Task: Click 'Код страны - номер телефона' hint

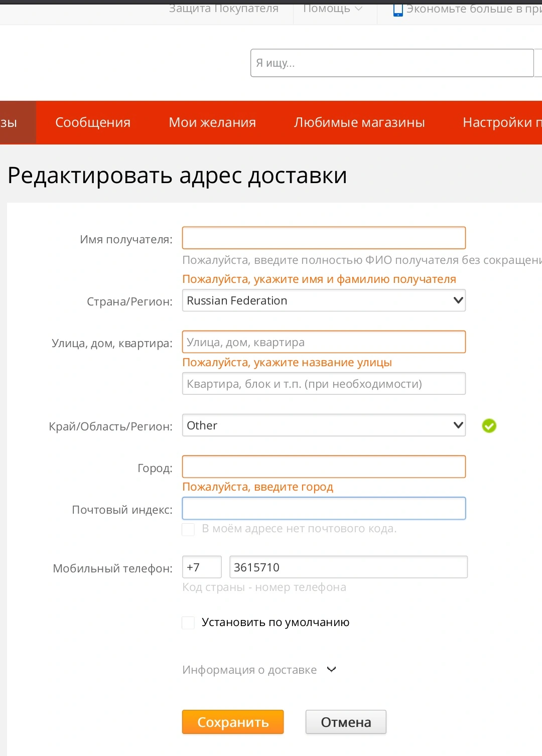Action: coord(264,587)
